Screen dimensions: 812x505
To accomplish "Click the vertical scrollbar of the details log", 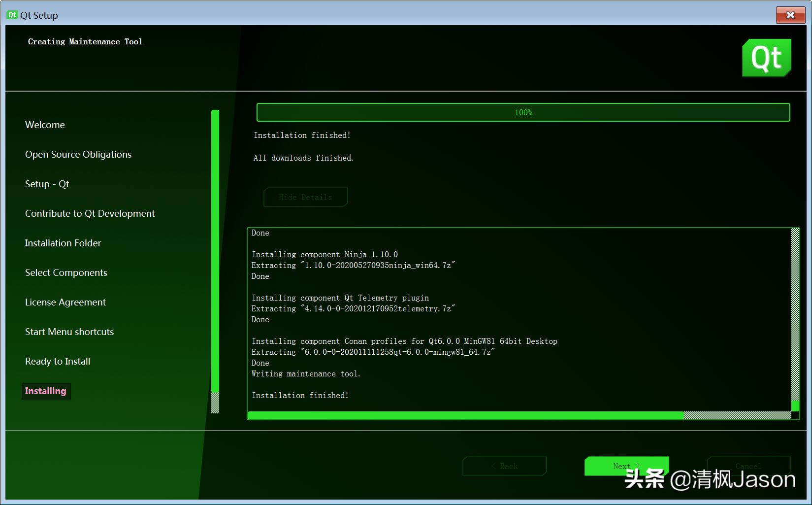I will click(x=794, y=320).
